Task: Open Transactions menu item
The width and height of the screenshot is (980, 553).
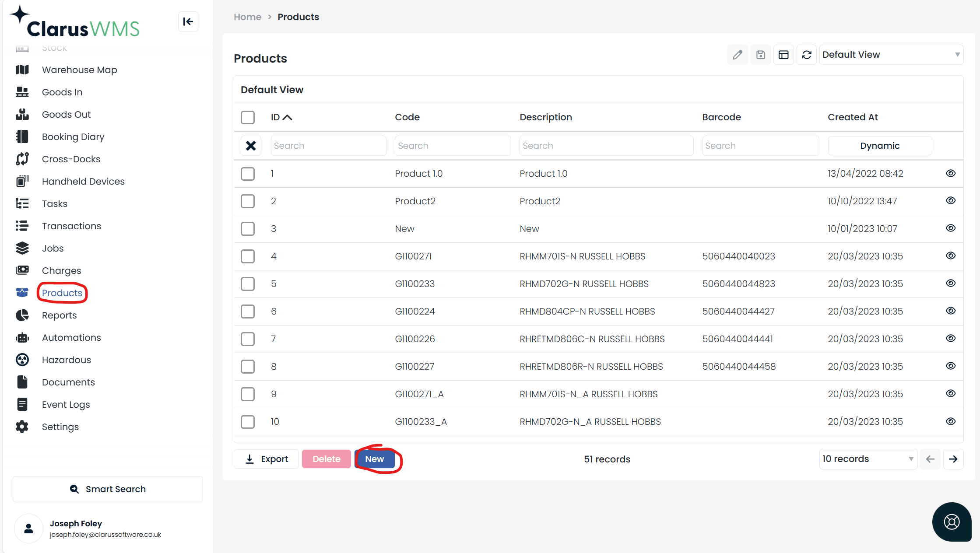Action: [x=71, y=226]
